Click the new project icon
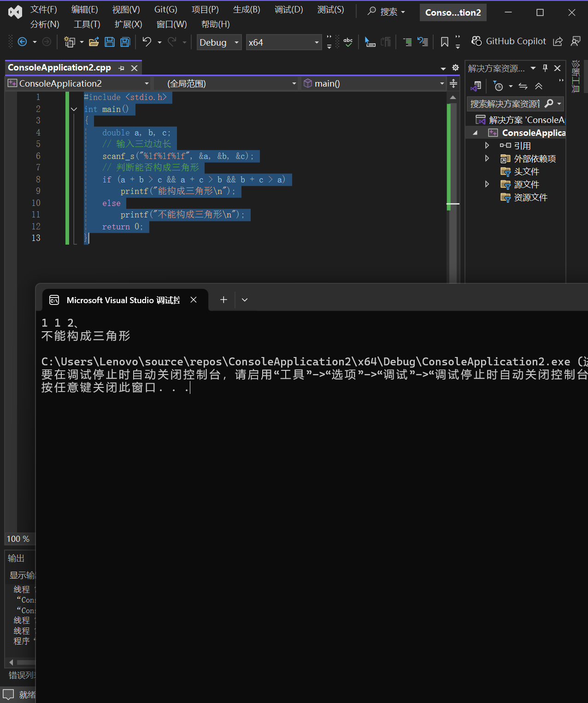This screenshot has height=703, width=588. [70, 42]
